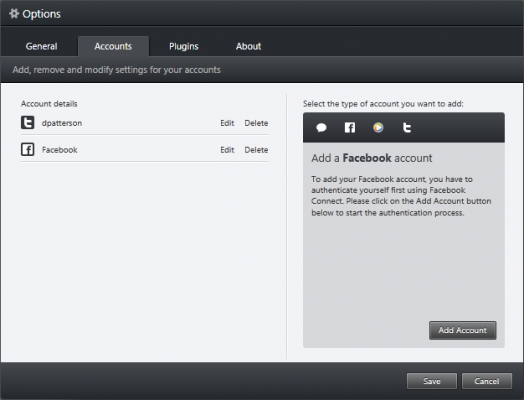The height and width of the screenshot is (400, 524).
Task: Click the Options gear icon
Action: click(x=14, y=14)
